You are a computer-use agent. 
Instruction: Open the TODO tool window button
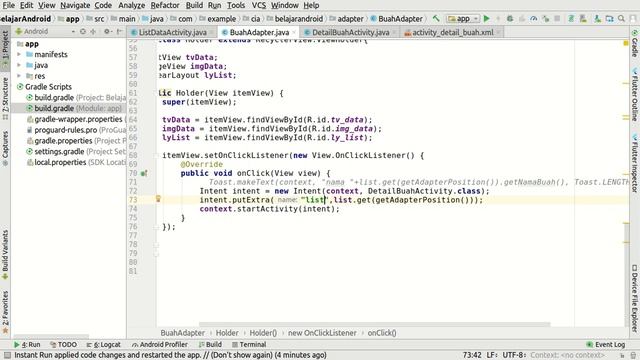click(63, 344)
